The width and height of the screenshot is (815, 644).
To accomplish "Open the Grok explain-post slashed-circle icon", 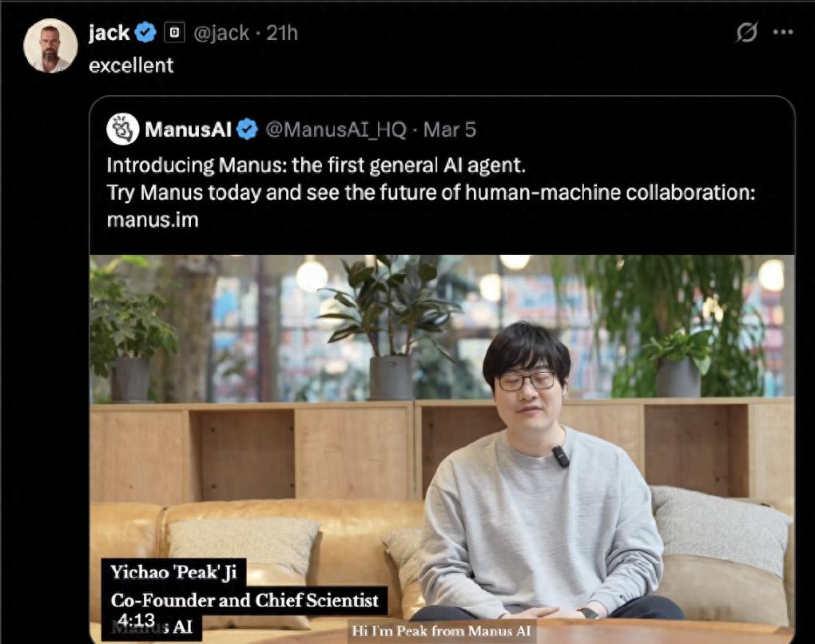I will [x=746, y=32].
